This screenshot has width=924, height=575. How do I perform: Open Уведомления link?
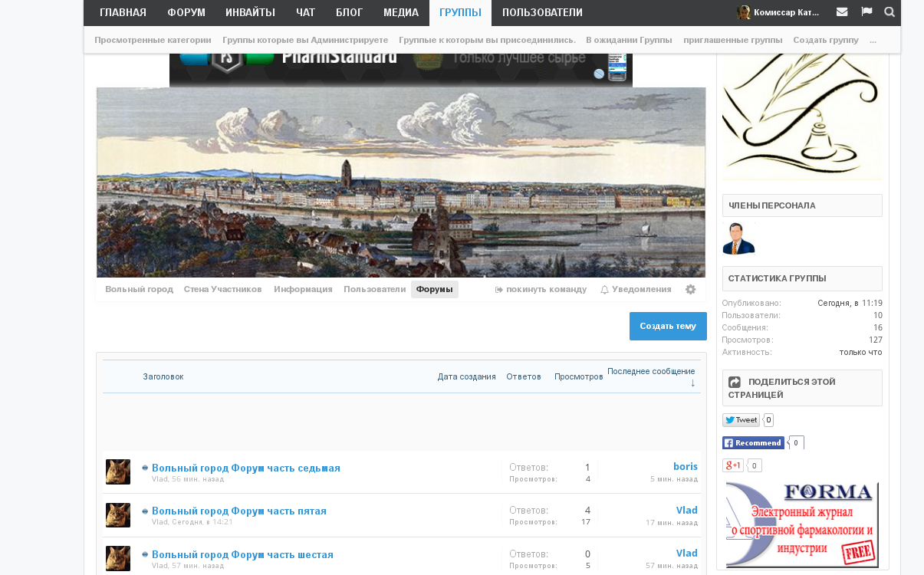(x=641, y=289)
